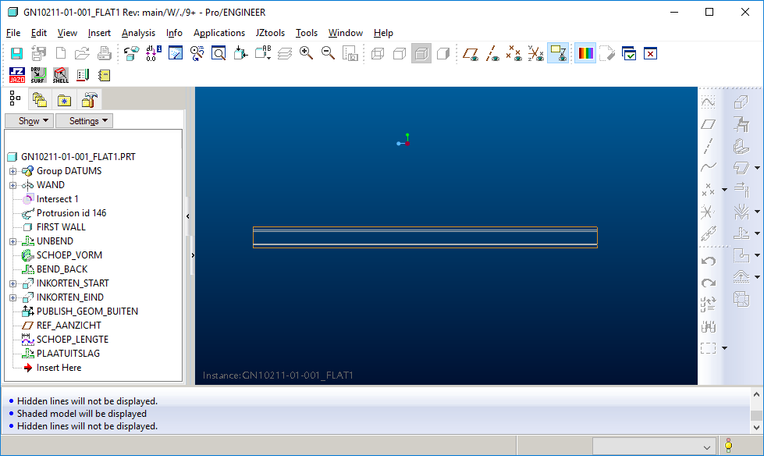Click the color appearance rainbow icon
Image resolution: width=764 pixels, height=456 pixels.
585,53
